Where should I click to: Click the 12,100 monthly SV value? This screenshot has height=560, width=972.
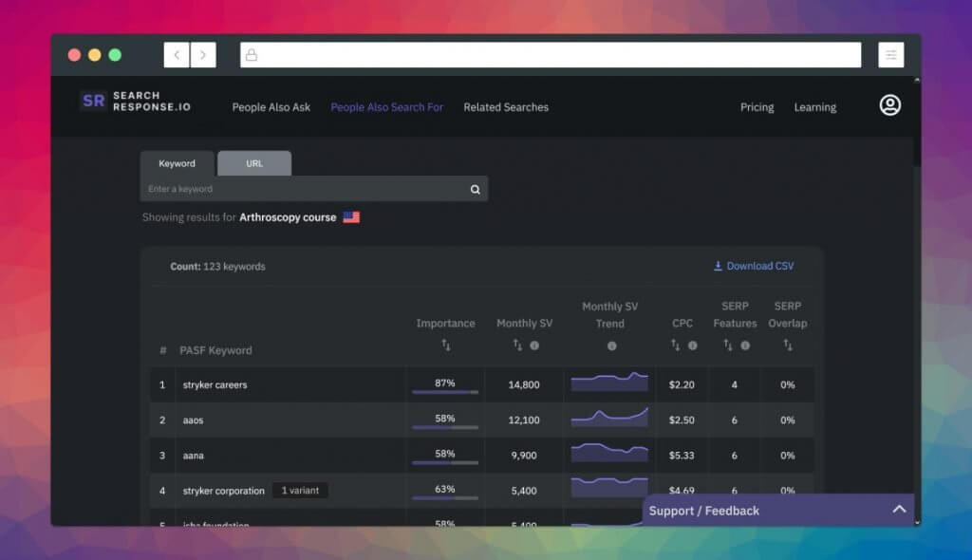[524, 420]
